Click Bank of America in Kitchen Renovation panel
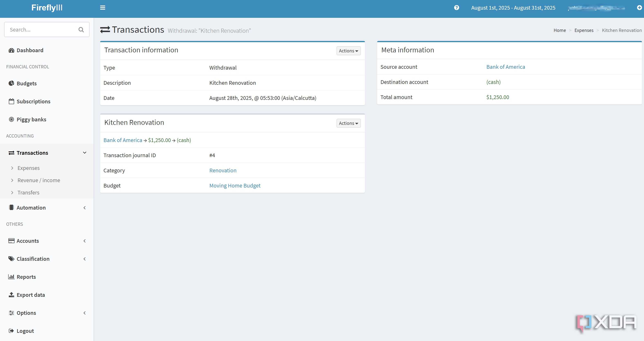644x341 pixels. tap(123, 140)
